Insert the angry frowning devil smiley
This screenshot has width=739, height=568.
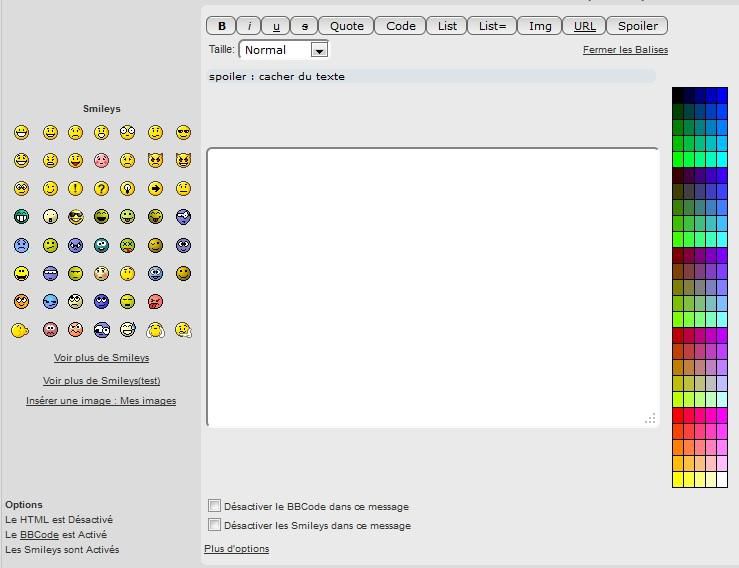[x=155, y=160]
